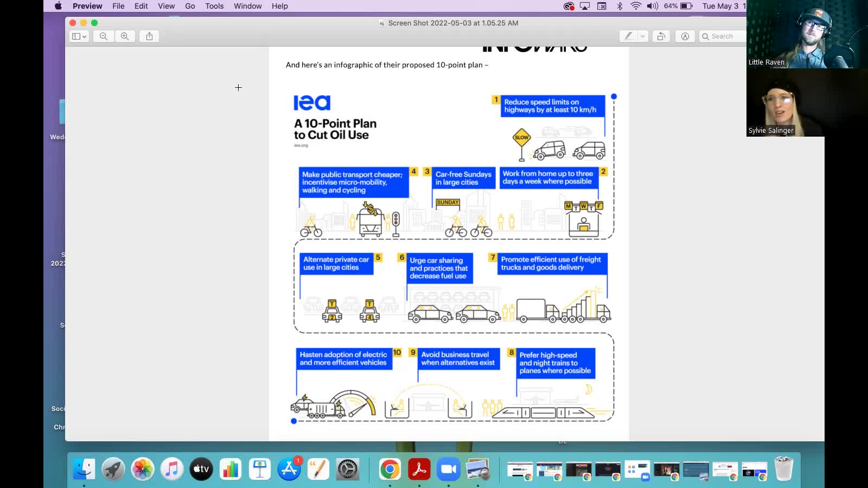868x488 pixels.
Task: Click the Preview app icon in Dock
Action: 478,469
